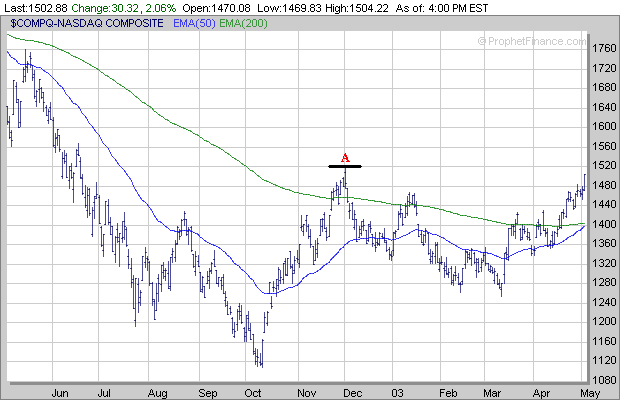Click the 1640 price axis label
Viewport: 620px width, 400px height.
pos(604,107)
